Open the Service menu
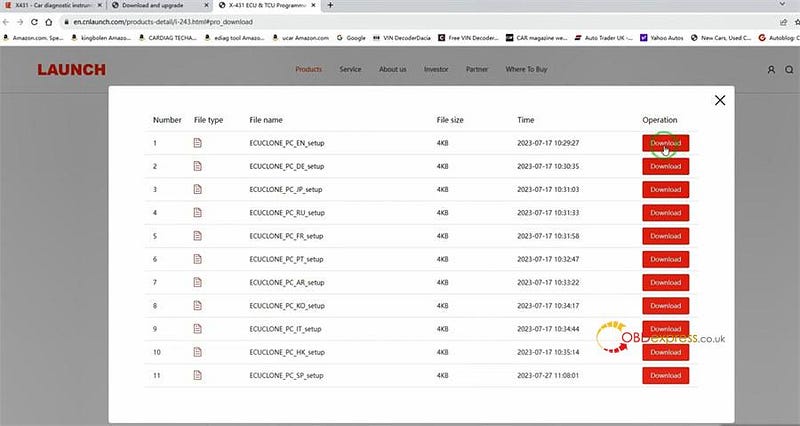This screenshot has height=426, width=800. click(351, 69)
